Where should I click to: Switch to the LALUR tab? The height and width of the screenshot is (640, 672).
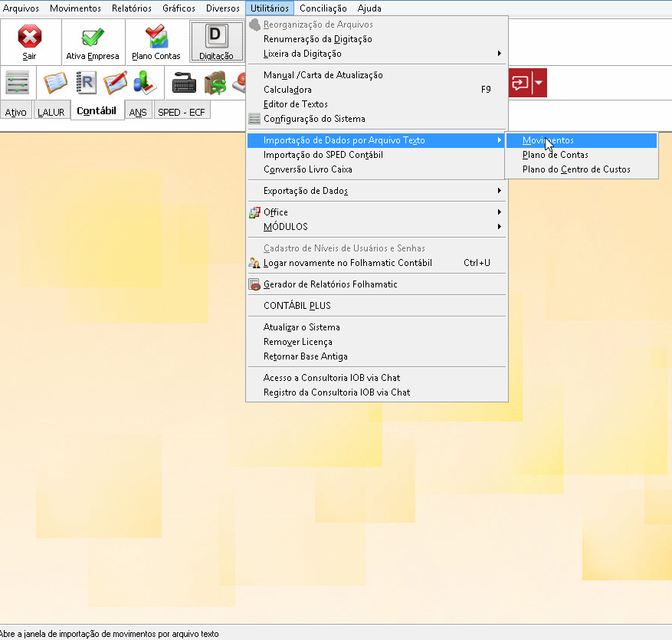(51, 112)
